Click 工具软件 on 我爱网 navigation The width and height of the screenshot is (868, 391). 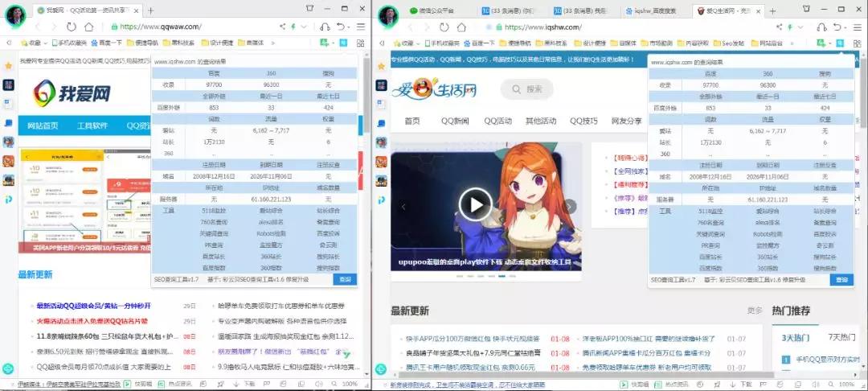click(92, 126)
